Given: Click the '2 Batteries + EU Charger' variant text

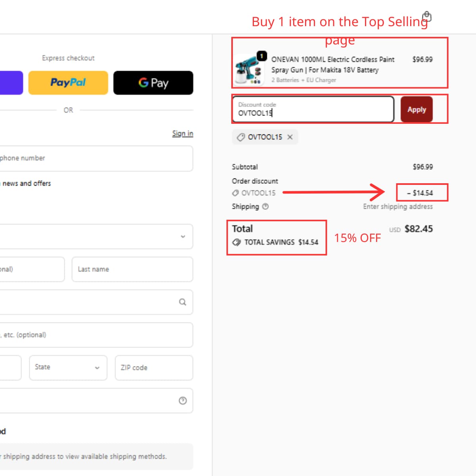Looking at the screenshot, I should (303, 80).
